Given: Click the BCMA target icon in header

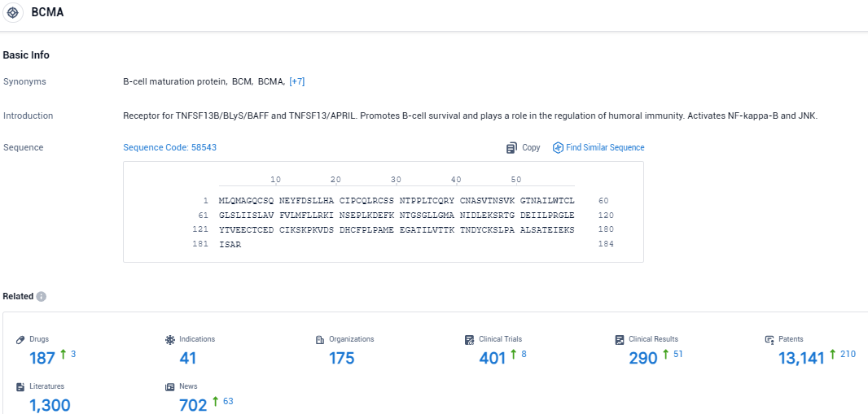Looking at the screenshot, I should point(13,13).
